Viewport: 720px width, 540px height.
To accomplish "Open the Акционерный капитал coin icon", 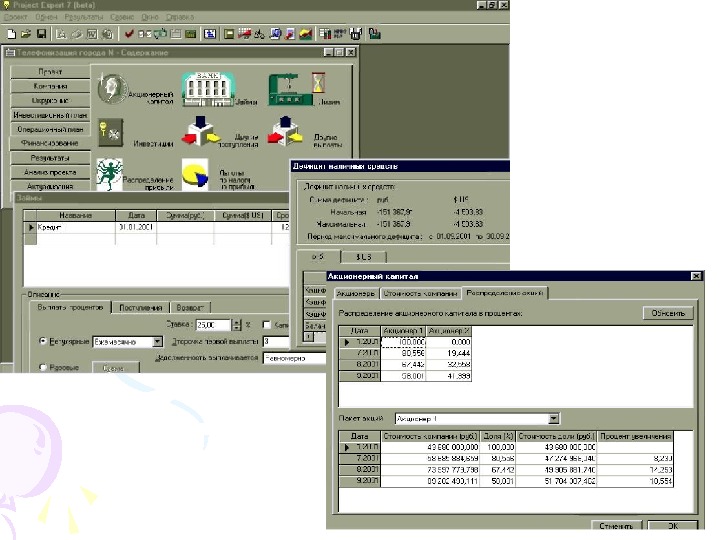I will [112, 88].
